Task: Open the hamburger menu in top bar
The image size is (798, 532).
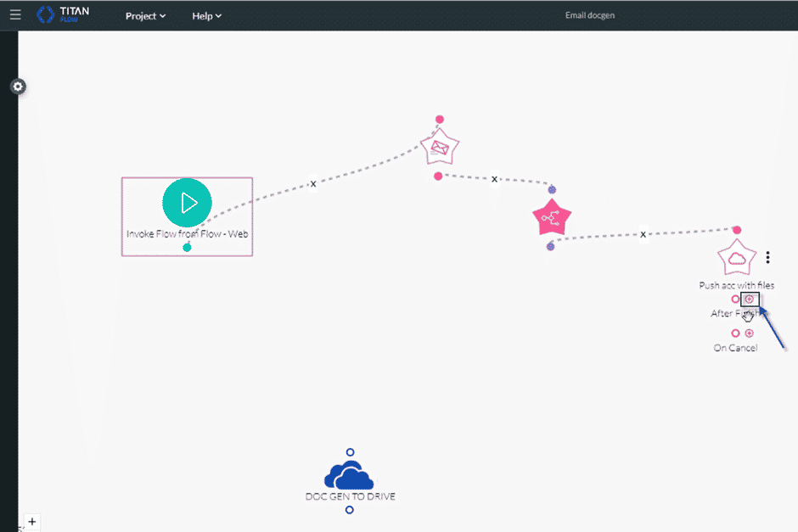Action: tap(14, 15)
